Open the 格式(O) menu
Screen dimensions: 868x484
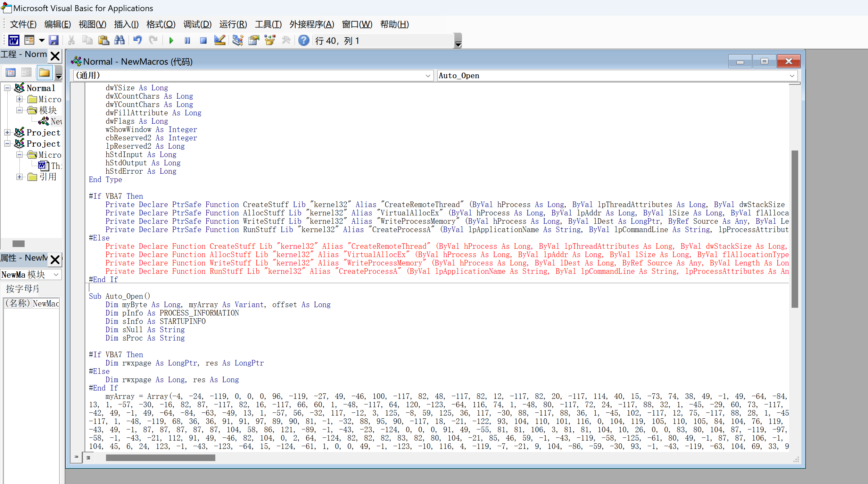(161, 24)
